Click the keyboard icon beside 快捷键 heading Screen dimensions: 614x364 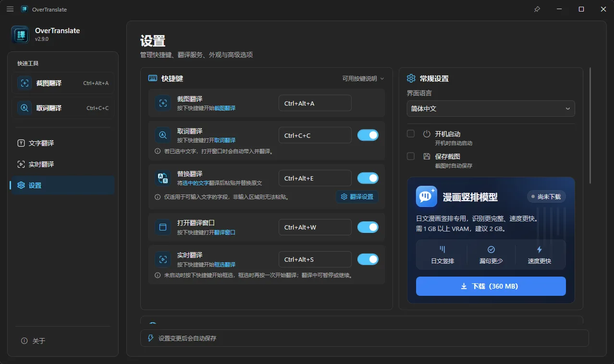[153, 78]
